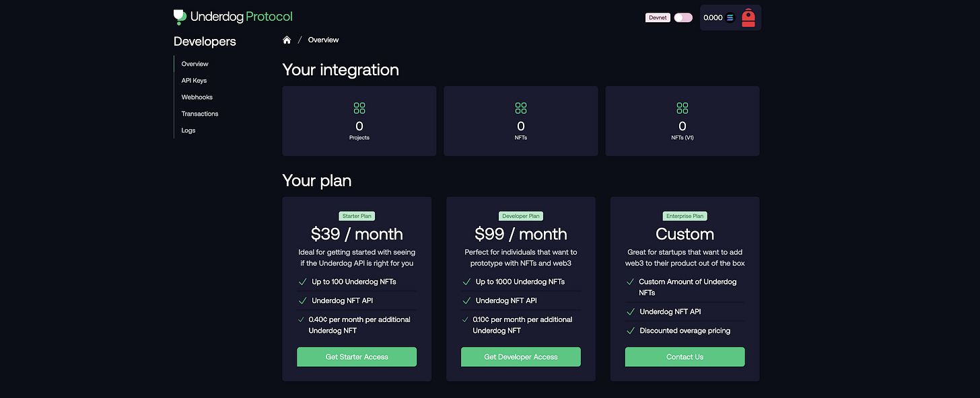Image resolution: width=980 pixels, height=398 pixels.
Task: Click Underdog NFT API in Starter plan
Action: [x=342, y=301]
